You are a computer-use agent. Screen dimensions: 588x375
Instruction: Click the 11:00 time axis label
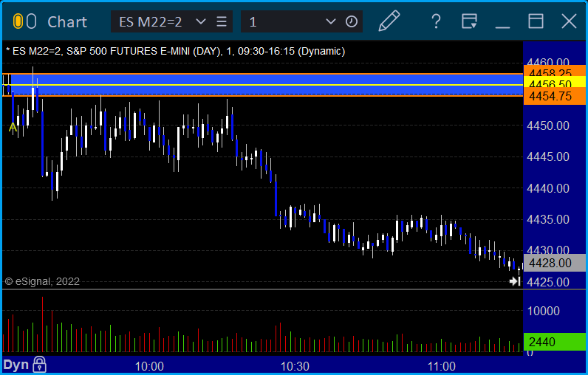pos(442,366)
